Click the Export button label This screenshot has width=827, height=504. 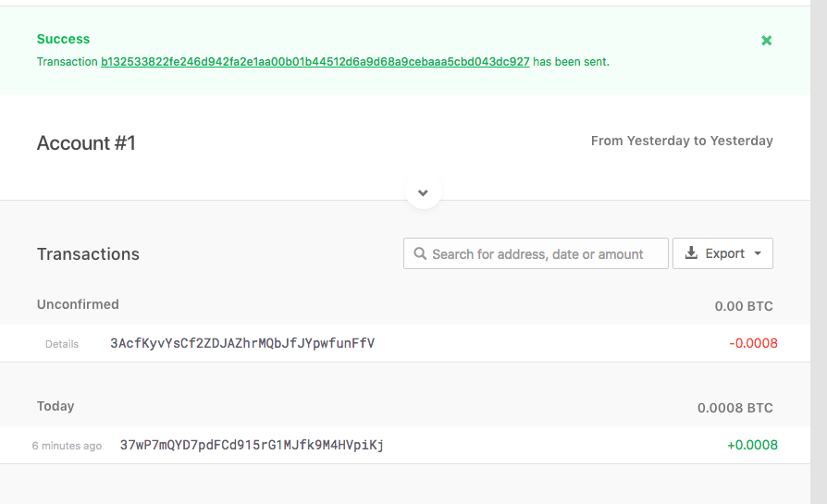point(724,253)
